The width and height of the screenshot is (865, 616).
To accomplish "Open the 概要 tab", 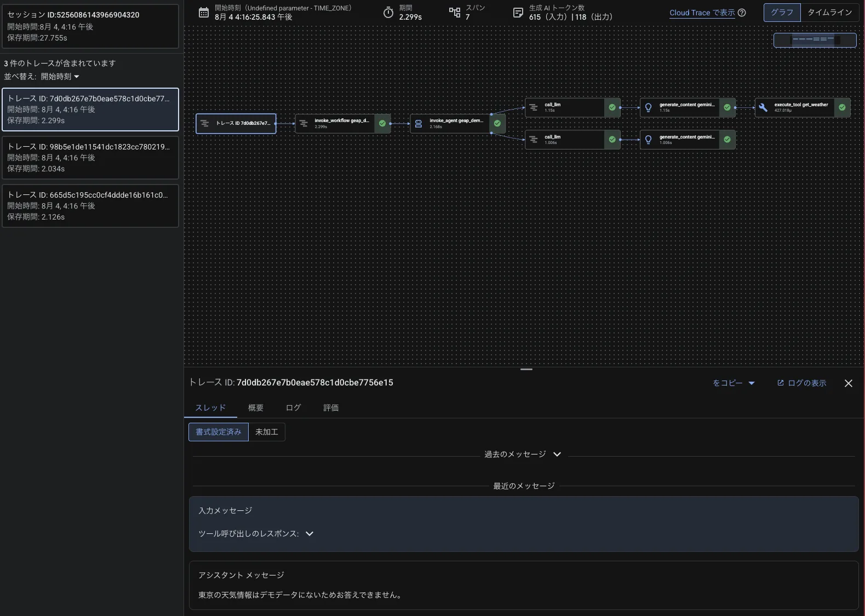I will [x=256, y=408].
